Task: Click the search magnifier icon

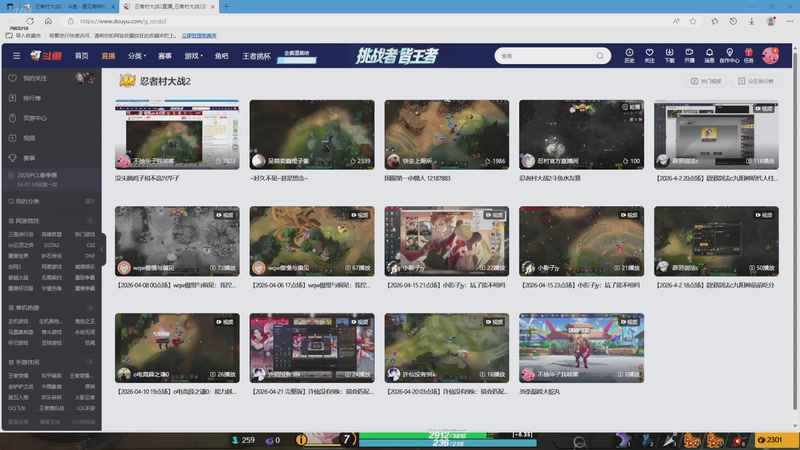Action: pos(600,56)
